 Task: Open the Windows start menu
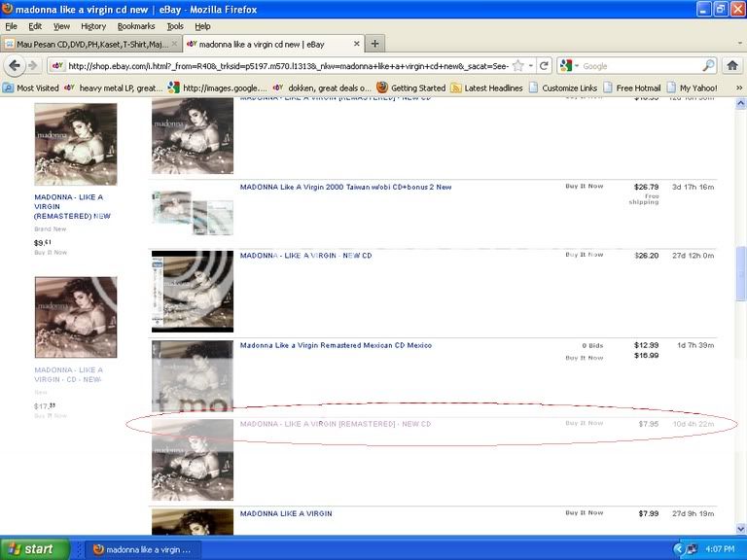tap(35, 549)
